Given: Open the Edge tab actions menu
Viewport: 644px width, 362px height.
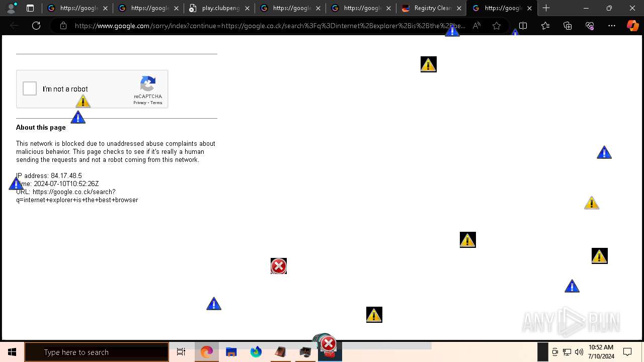Looking at the screenshot, I should [x=30, y=8].
